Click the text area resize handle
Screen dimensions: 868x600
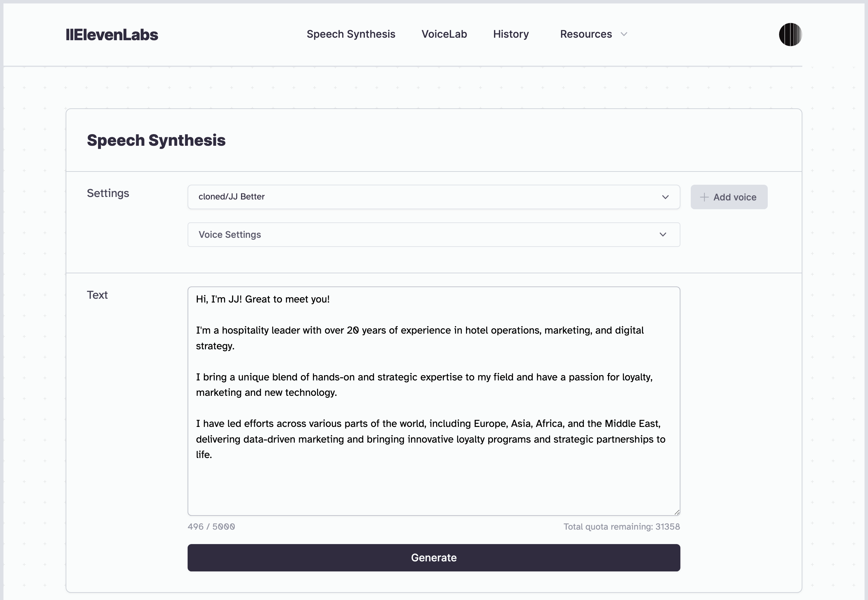tap(677, 512)
